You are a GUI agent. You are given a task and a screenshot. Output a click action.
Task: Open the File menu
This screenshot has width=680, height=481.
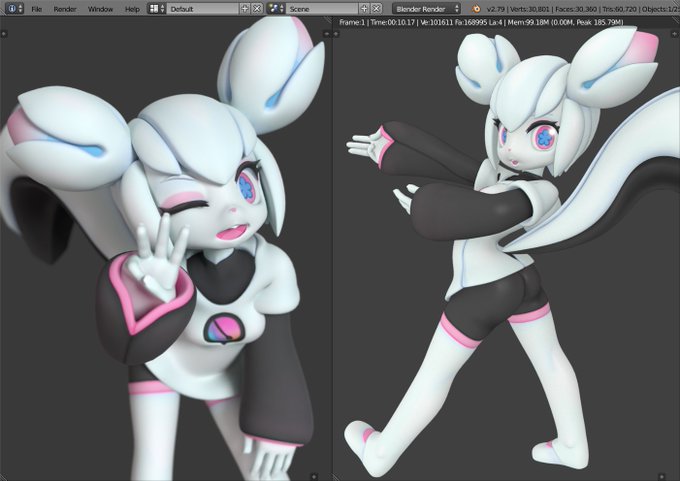coord(37,9)
